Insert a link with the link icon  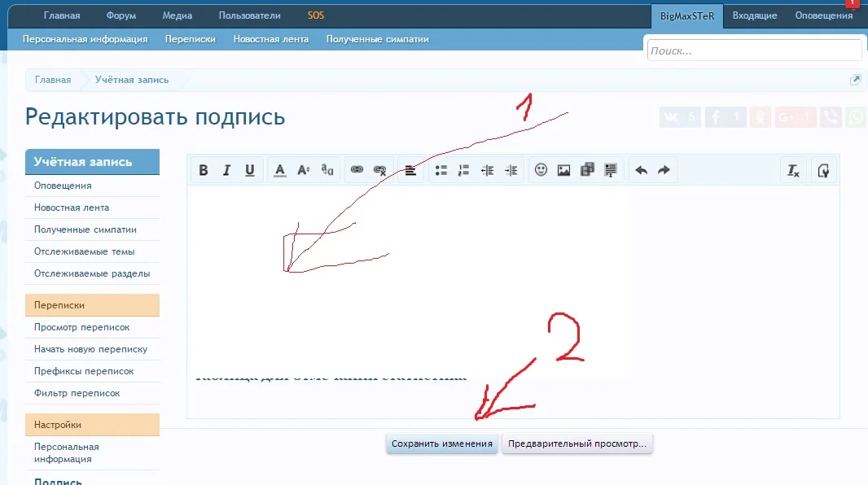tap(356, 170)
